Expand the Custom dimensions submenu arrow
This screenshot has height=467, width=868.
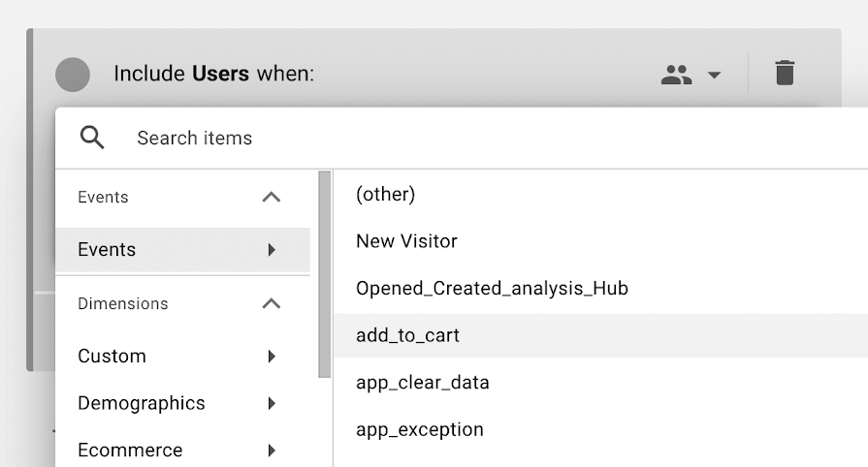pyautogui.click(x=272, y=356)
